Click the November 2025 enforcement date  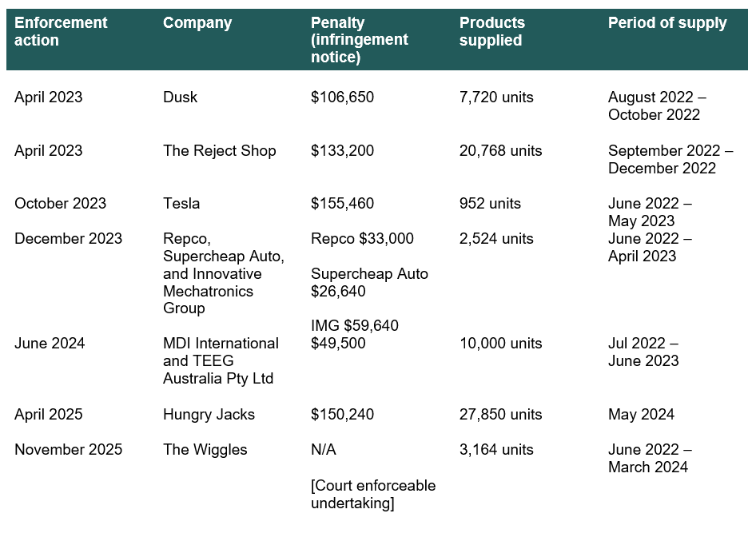tap(68, 450)
